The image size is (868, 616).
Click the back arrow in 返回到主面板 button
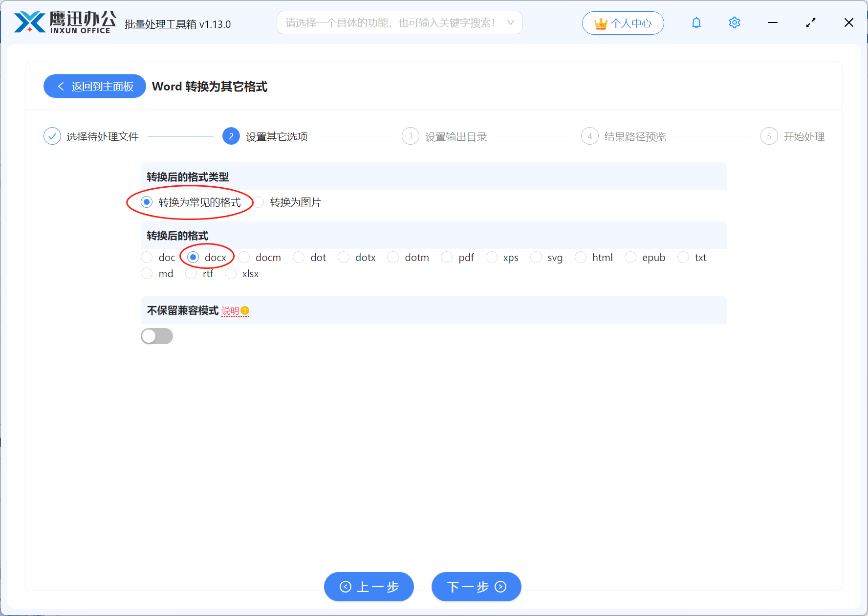[60, 86]
